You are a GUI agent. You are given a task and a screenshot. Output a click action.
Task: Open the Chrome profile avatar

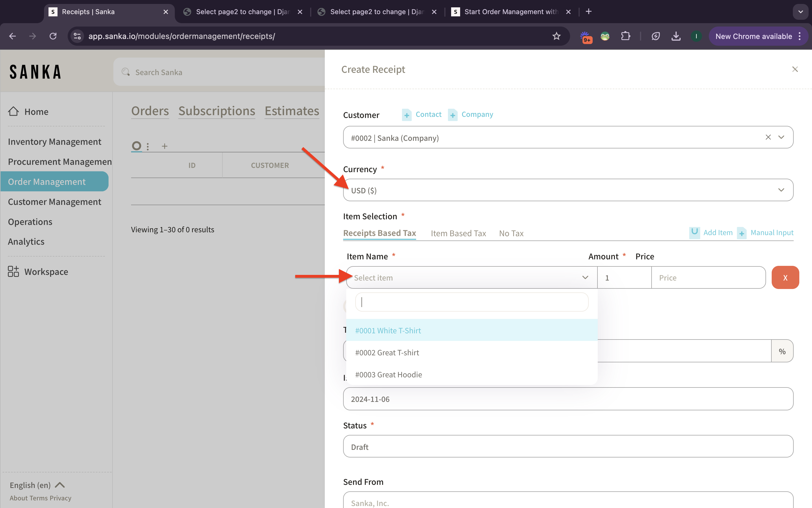click(x=696, y=36)
